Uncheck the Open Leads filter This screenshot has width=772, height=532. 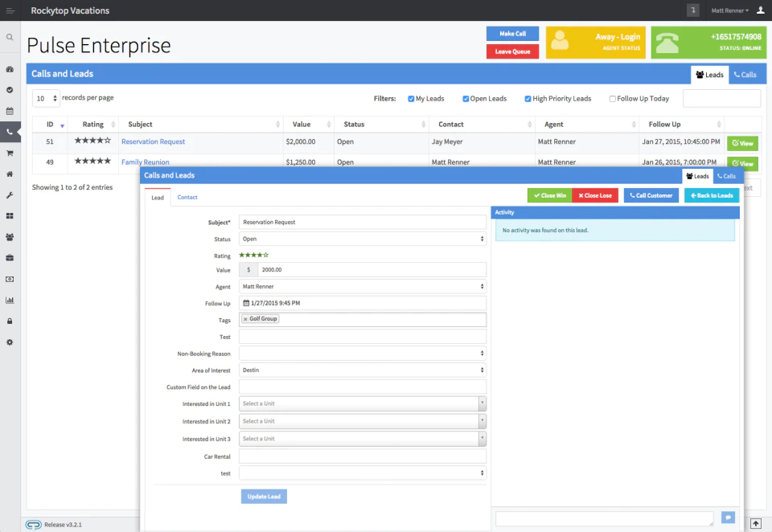coord(466,99)
